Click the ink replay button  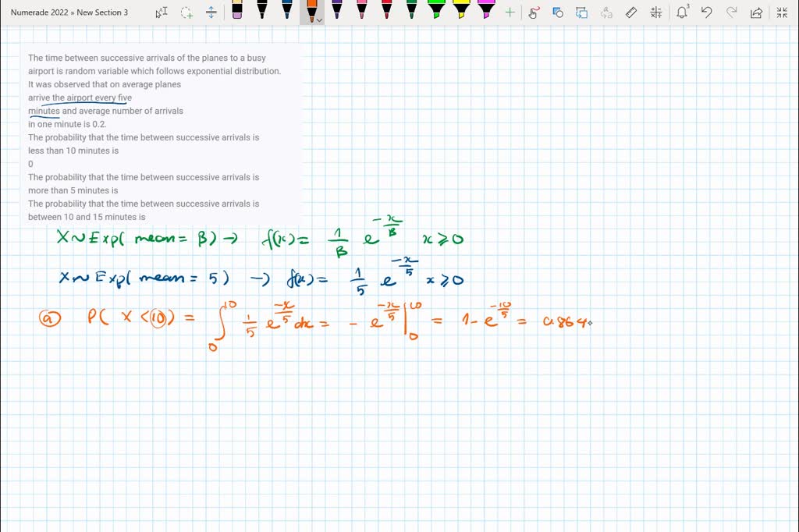pos(533,12)
